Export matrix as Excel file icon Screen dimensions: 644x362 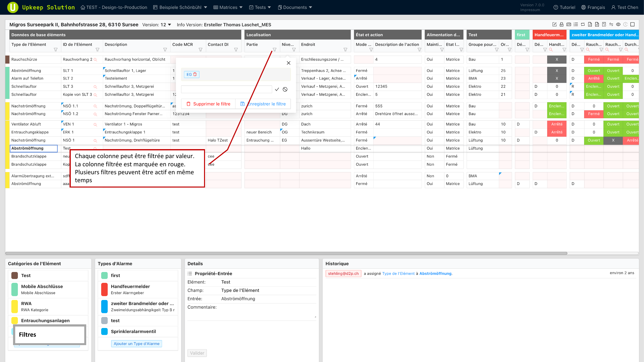(x=597, y=24)
